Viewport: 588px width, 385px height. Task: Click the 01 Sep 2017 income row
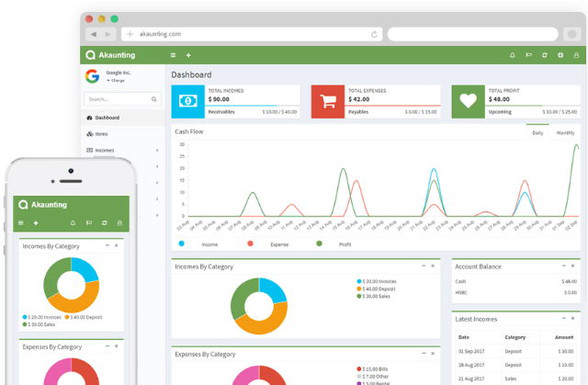pyautogui.click(x=516, y=351)
